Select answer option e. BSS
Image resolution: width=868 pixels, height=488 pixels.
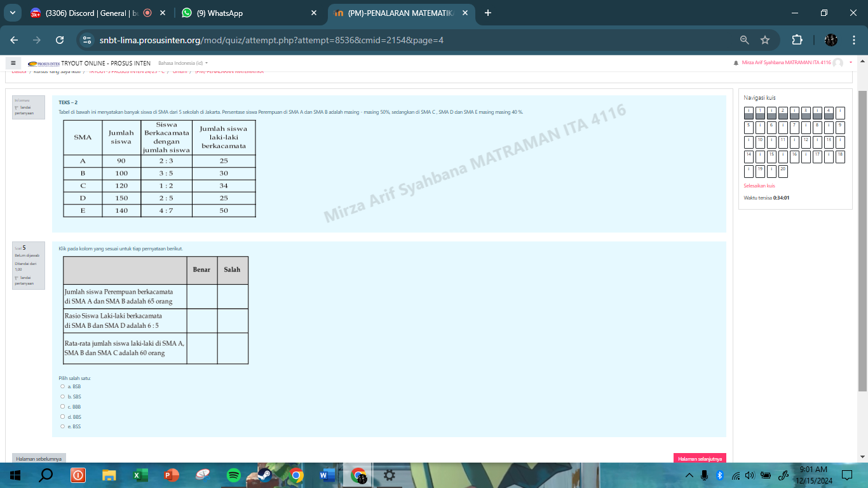pyautogui.click(x=62, y=427)
